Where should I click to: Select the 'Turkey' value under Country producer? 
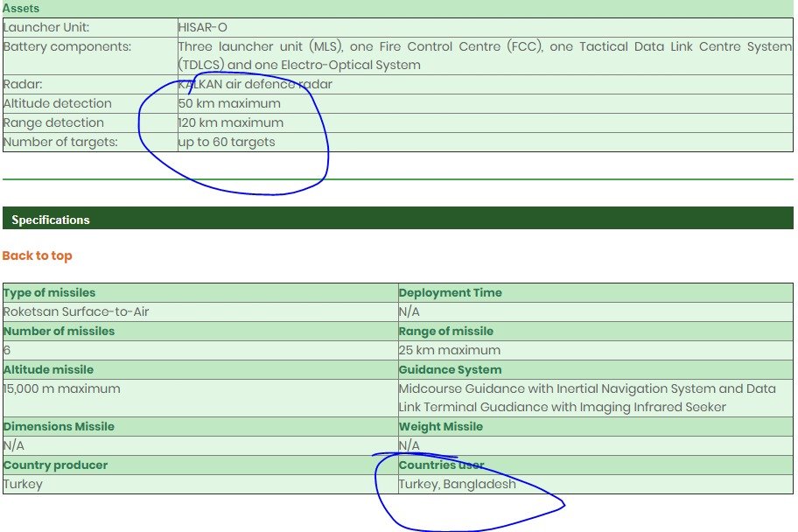[x=23, y=484]
